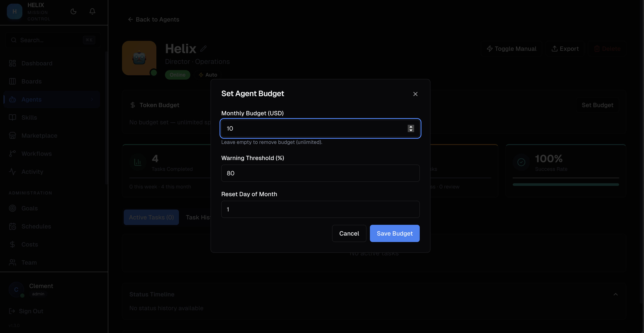Click the Marketplace store icon

(x=12, y=136)
